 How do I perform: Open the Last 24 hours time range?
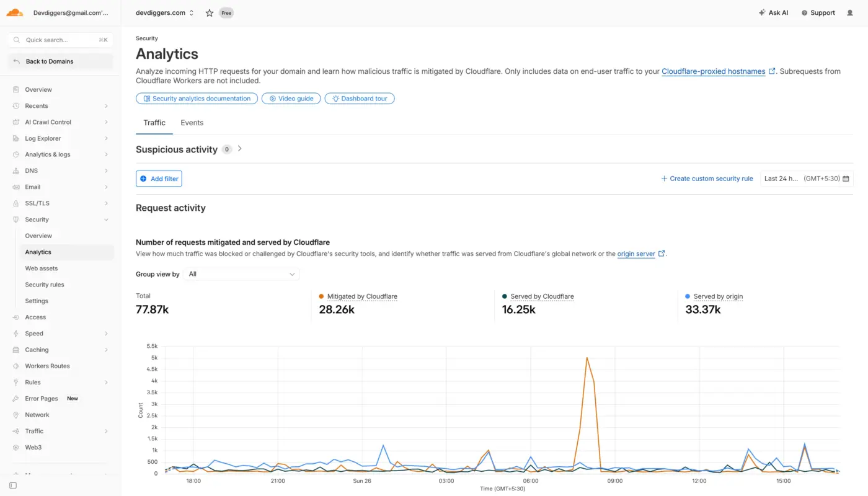pos(807,179)
